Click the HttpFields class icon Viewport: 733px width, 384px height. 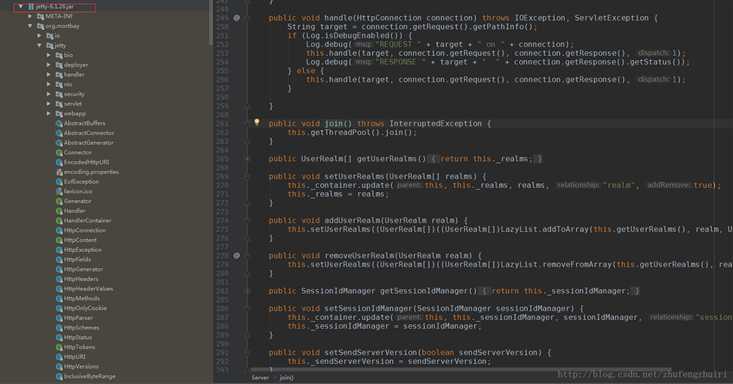click(59, 260)
